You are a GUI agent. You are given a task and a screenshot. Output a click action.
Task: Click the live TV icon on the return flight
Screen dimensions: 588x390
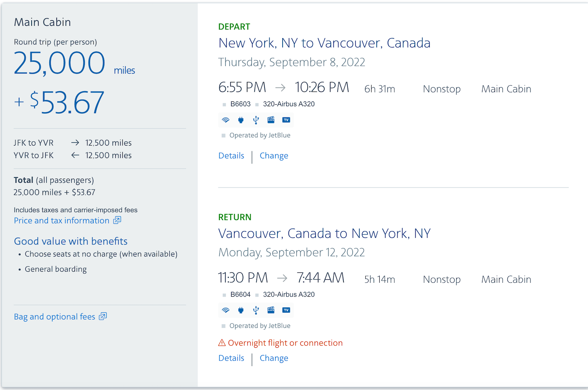(286, 310)
